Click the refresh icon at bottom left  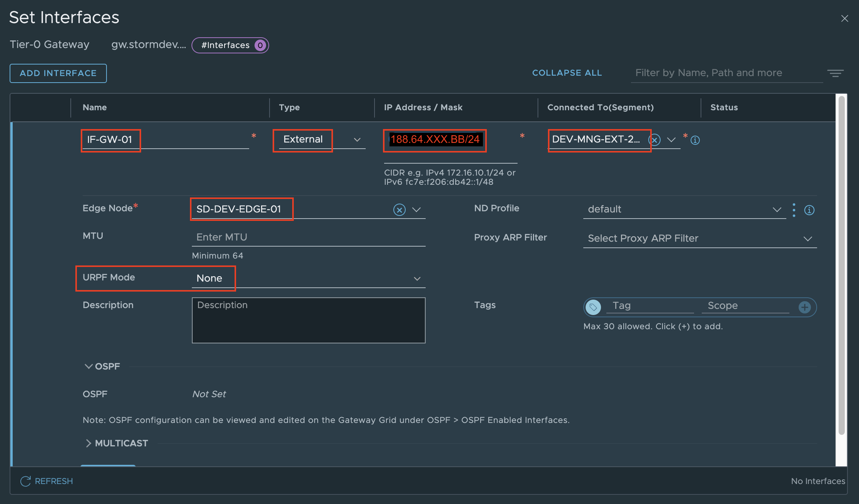tap(25, 481)
